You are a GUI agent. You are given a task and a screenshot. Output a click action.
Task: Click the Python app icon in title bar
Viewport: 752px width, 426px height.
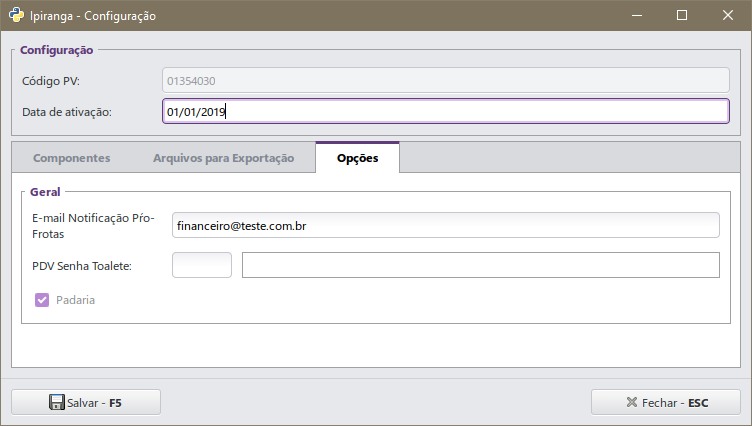[x=16, y=15]
